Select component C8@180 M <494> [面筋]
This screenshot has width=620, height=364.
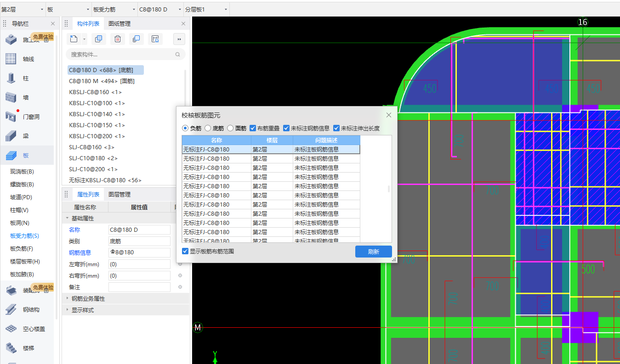coord(102,81)
